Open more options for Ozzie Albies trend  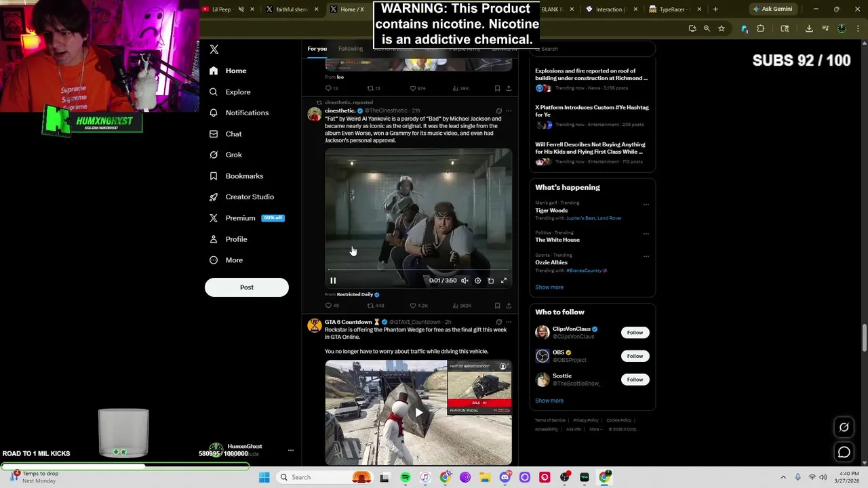(x=646, y=256)
